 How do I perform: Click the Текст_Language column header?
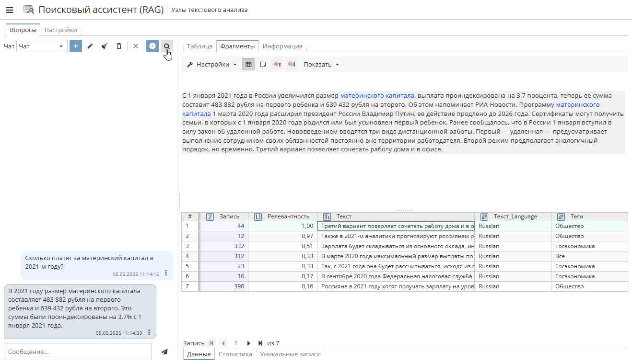point(513,216)
